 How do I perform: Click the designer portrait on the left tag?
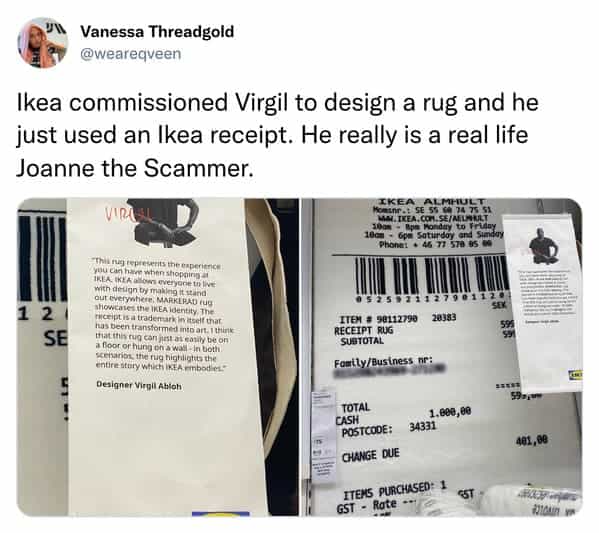tap(164, 224)
